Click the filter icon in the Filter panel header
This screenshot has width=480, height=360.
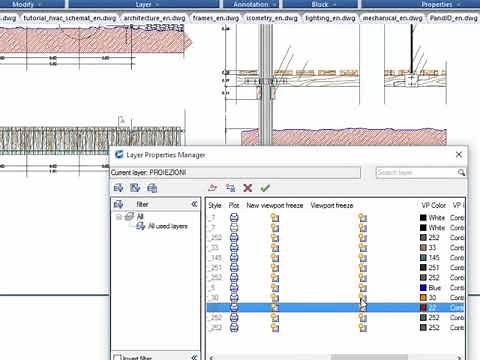click(x=118, y=204)
